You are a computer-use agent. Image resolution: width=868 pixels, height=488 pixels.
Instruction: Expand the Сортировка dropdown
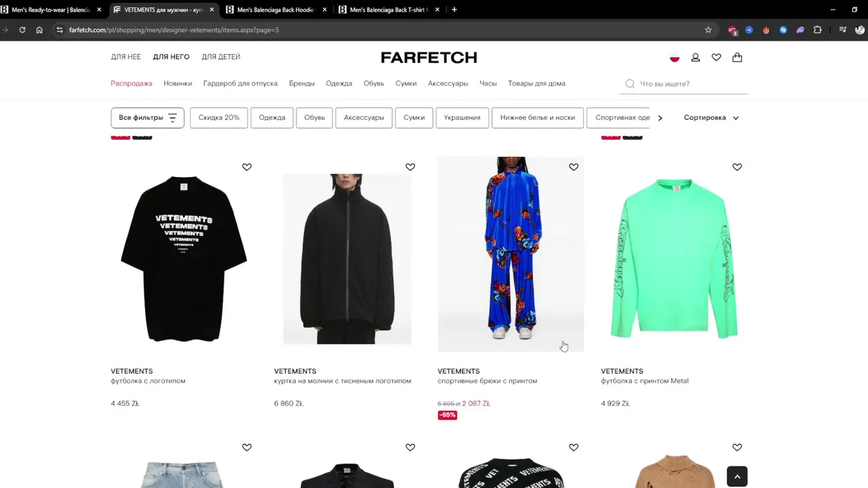(711, 117)
